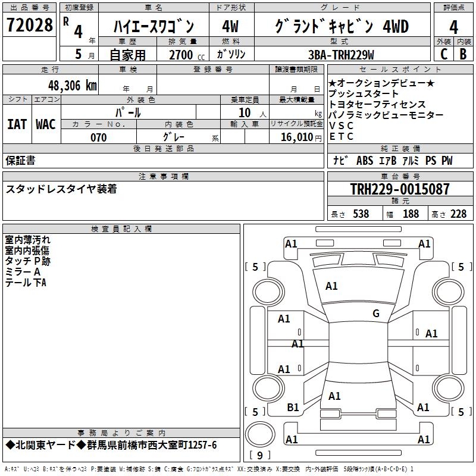Select the damage code legend line
Image resolution: width=476 pixels, height=476 pixels.
209,469
